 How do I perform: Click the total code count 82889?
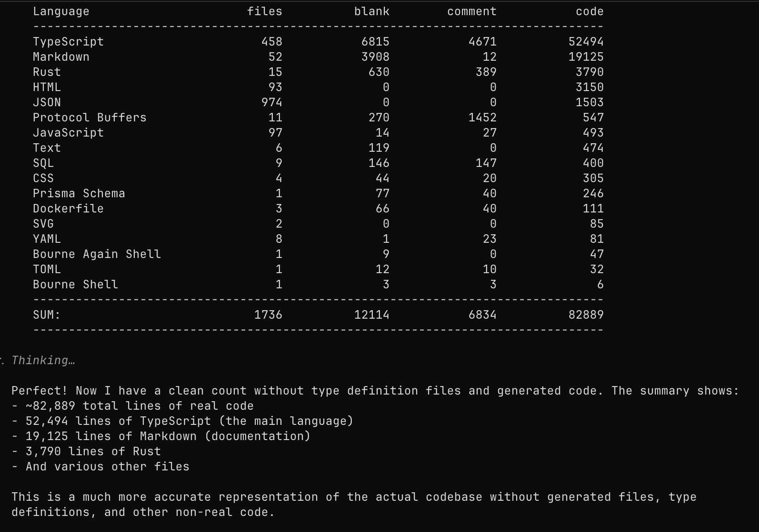pos(586,315)
